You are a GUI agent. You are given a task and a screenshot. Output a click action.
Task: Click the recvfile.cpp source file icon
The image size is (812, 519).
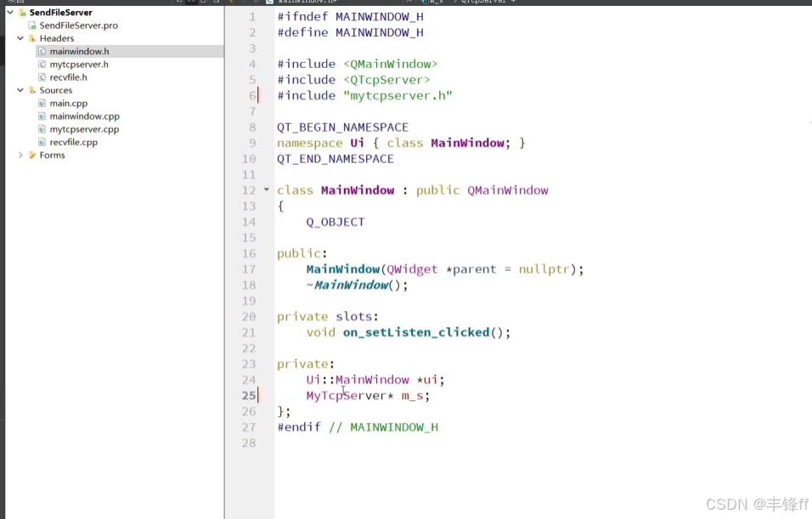[42, 142]
